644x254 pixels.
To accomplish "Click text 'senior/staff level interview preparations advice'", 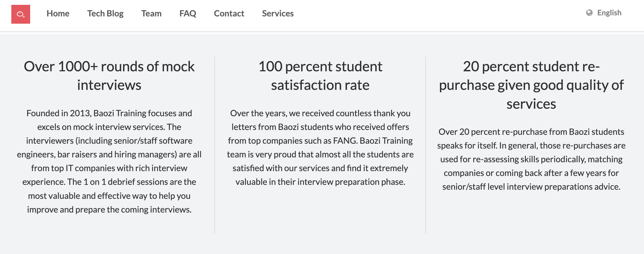I will click(531, 186).
